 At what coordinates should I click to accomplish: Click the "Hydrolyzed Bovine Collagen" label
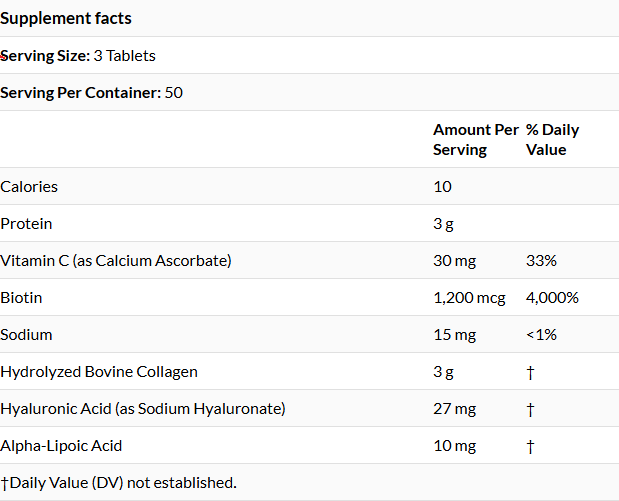(x=99, y=372)
